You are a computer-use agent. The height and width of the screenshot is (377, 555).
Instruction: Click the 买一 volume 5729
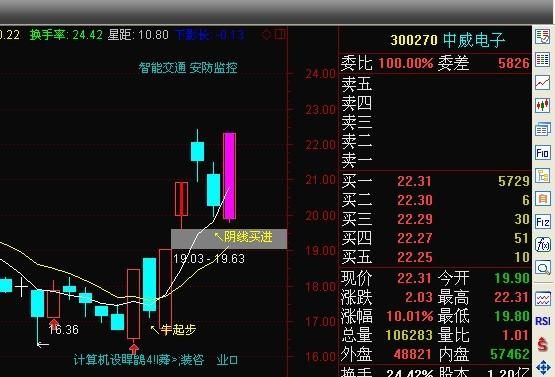click(x=514, y=181)
